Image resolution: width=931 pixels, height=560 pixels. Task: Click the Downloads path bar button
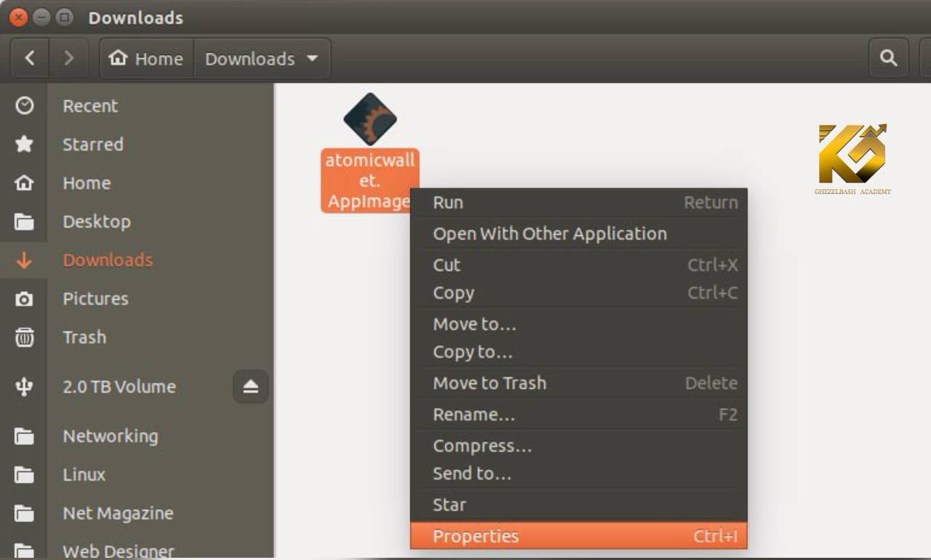[262, 58]
